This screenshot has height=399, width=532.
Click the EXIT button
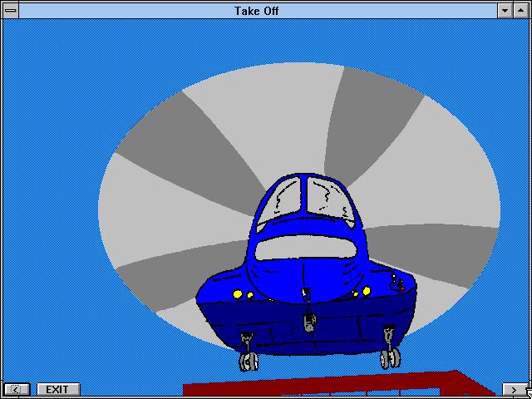[58, 390]
